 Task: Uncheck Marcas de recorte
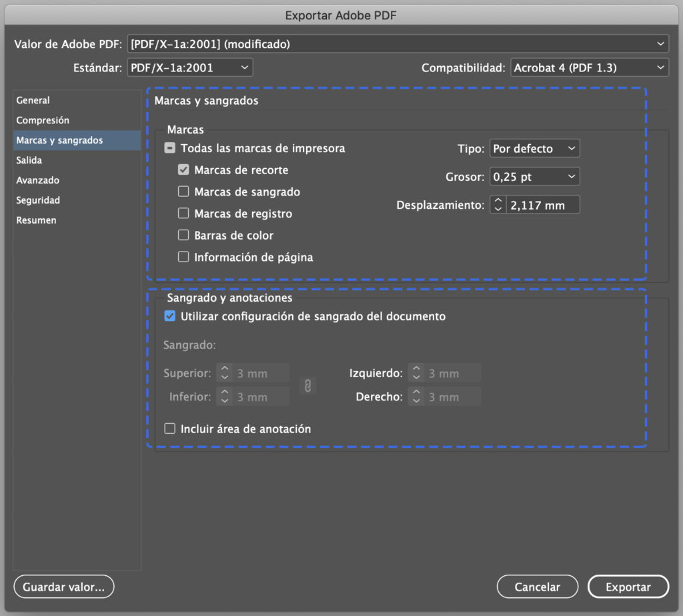[183, 170]
